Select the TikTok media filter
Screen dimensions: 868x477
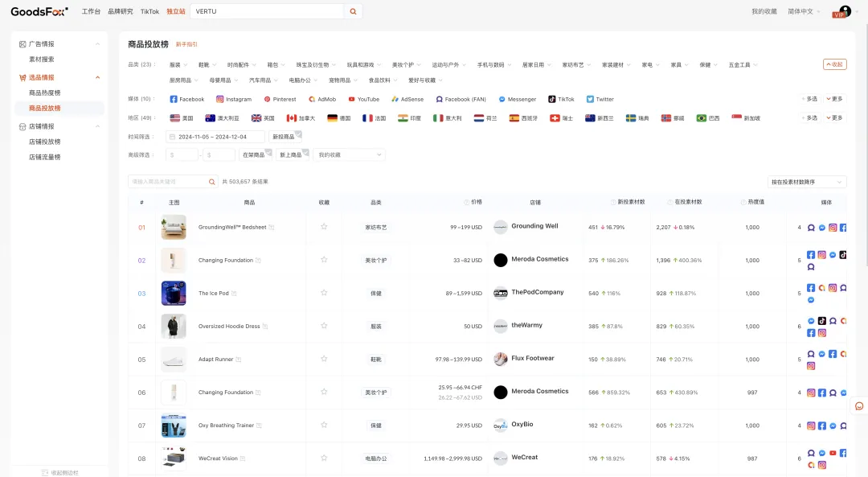pos(561,99)
